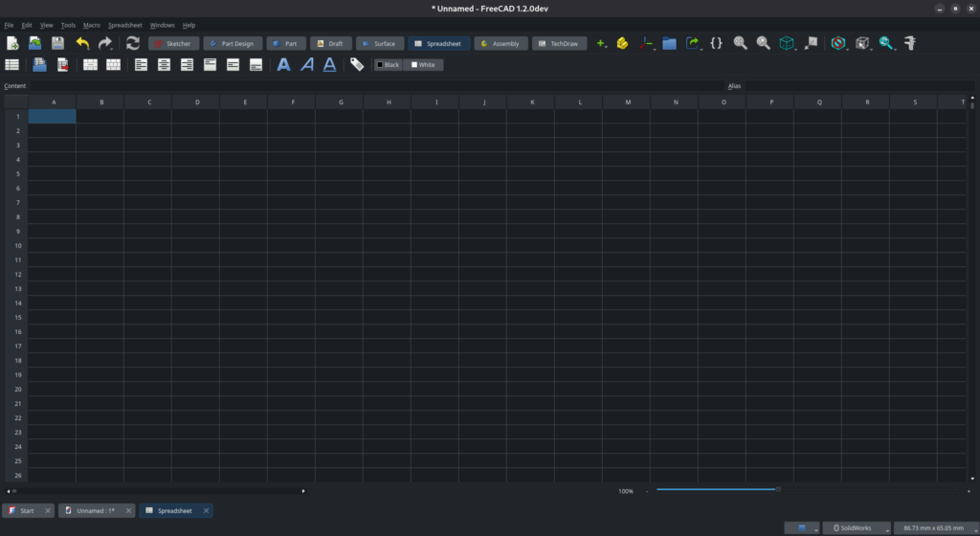The image size is (980, 536).
Task: Switch to the Sketcher workbench
Action: tap(173, 44)
